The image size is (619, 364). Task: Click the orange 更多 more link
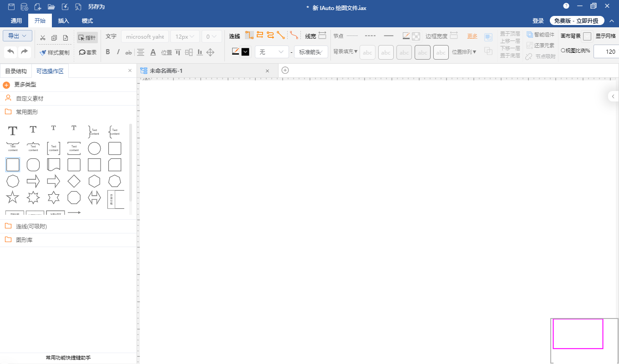click(x=472, y=36)
